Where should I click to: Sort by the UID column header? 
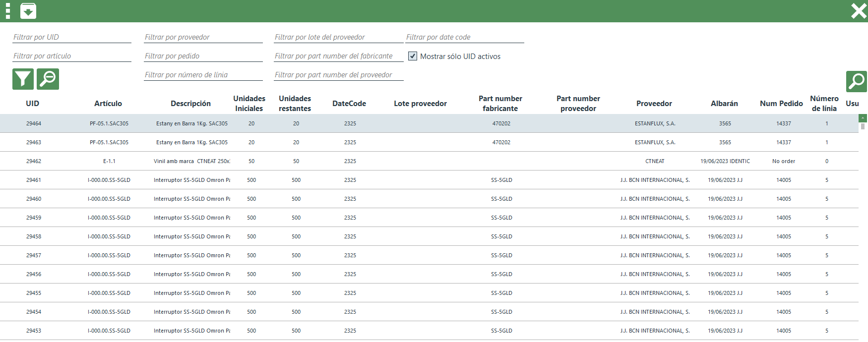(33, 104)
